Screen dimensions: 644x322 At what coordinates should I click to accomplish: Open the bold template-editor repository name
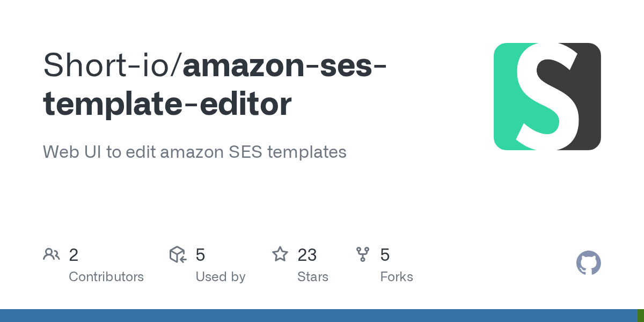point(167,104)
